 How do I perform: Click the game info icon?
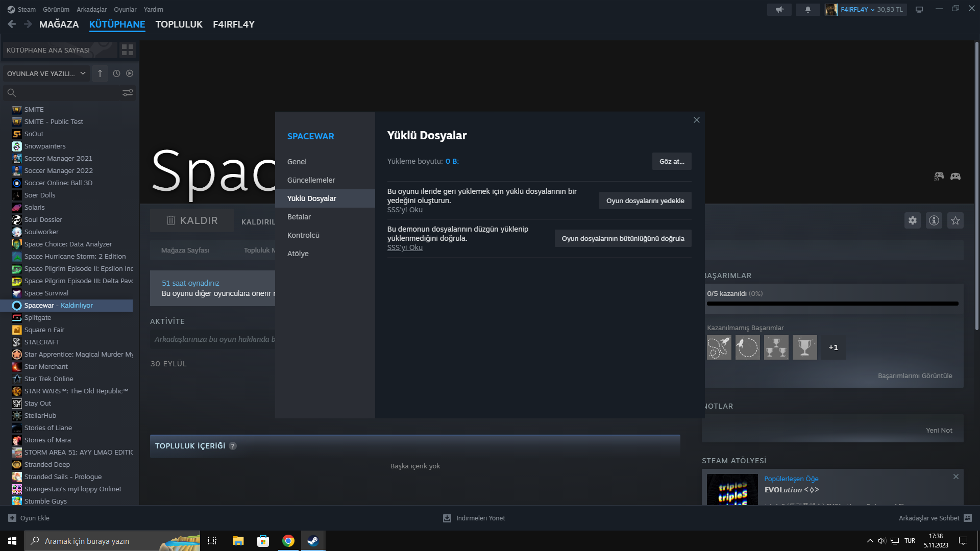pyautogui.click(x=934, y=220)
